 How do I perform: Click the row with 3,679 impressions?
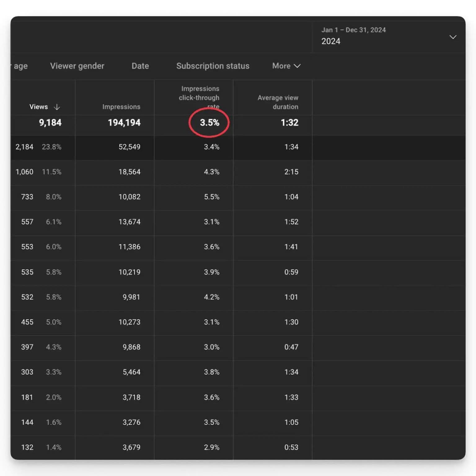click(x=131, y=447)
